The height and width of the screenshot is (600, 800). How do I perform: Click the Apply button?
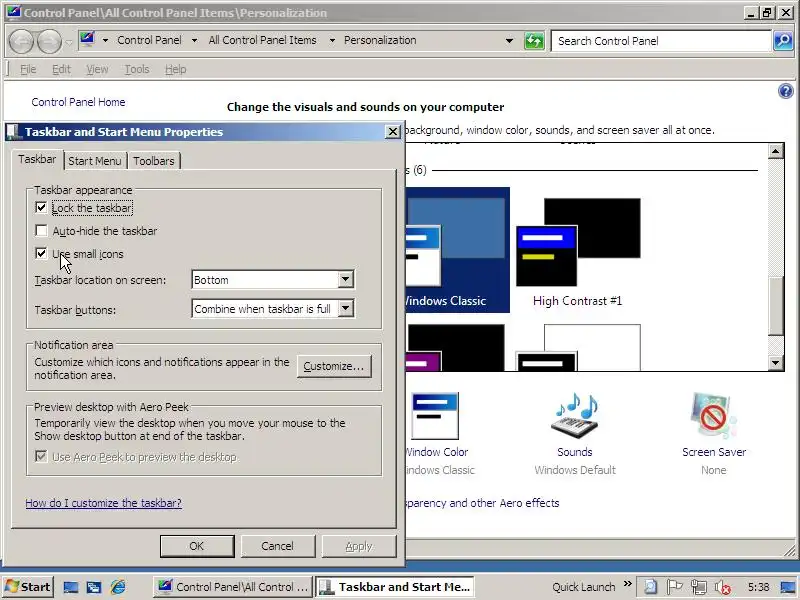click(x=359, y=546)
